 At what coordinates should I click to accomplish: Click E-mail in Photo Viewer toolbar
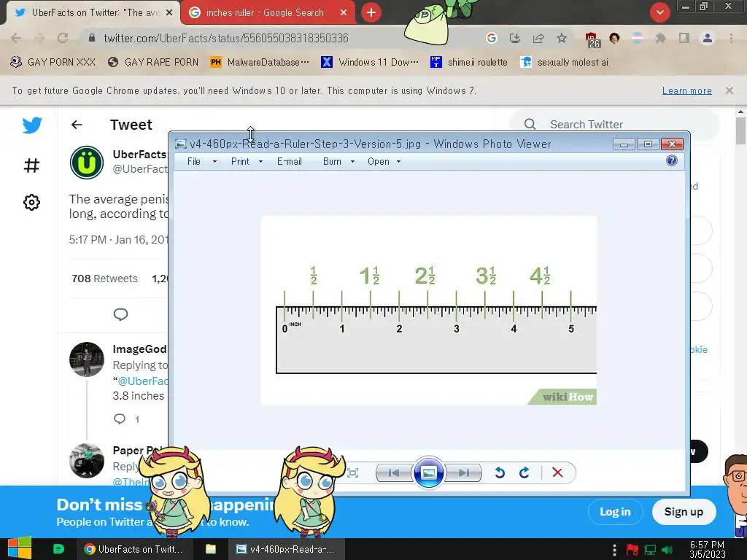pos(289,161)
